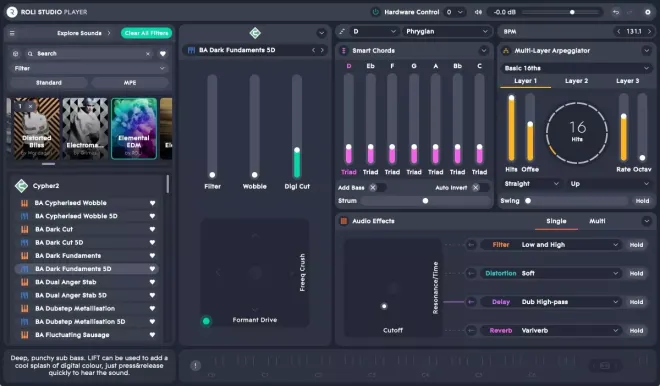Open the Distorted Bliss pack thumbnail
The height and width of the screenshot is (386, 660).
tap(37, 128)
